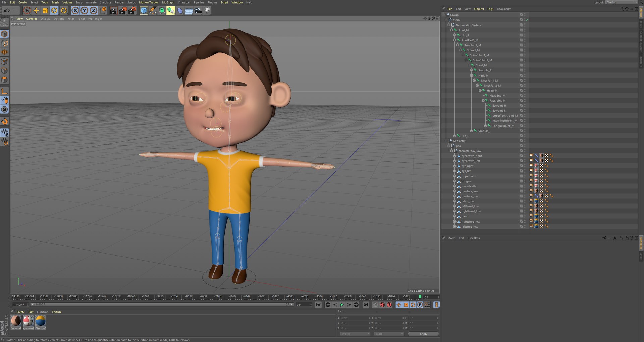Select the Clothes material swatch
The width and height of the screenshot is (644, 342).
[x=40, y=323]
